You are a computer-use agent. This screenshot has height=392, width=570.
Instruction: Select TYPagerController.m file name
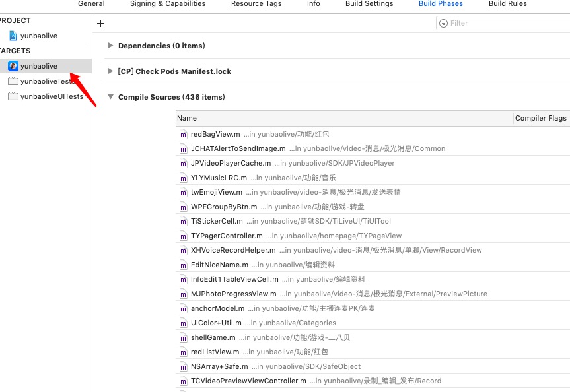click(227, 236)
